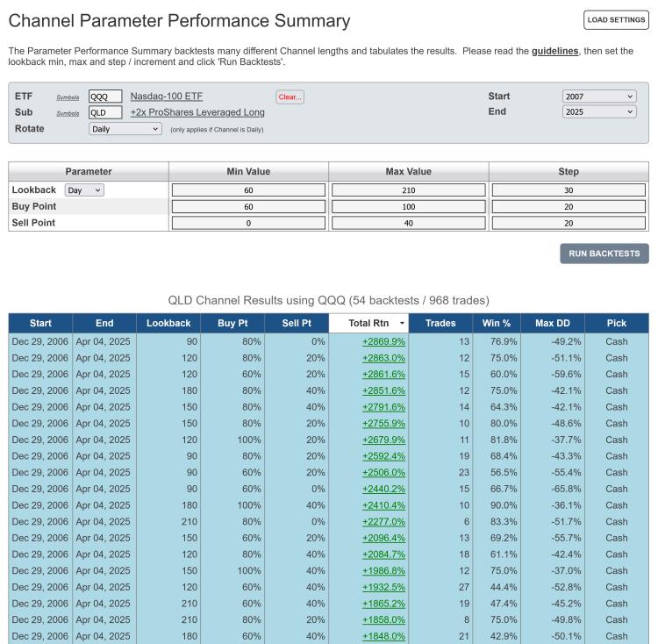The height and width of the screenshot is (644, 658).
Task: Open the Symbols link next to ETF
Action: [68, 97]
